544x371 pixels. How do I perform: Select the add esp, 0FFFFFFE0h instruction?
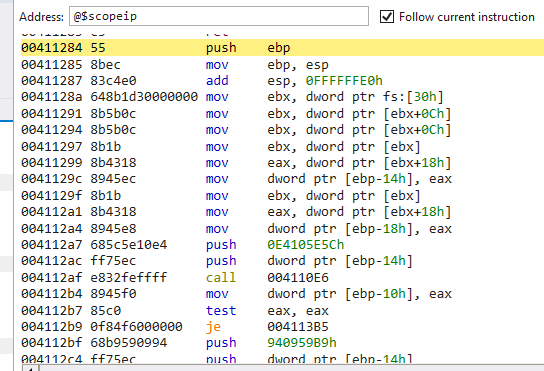click(x=282, y=81)
